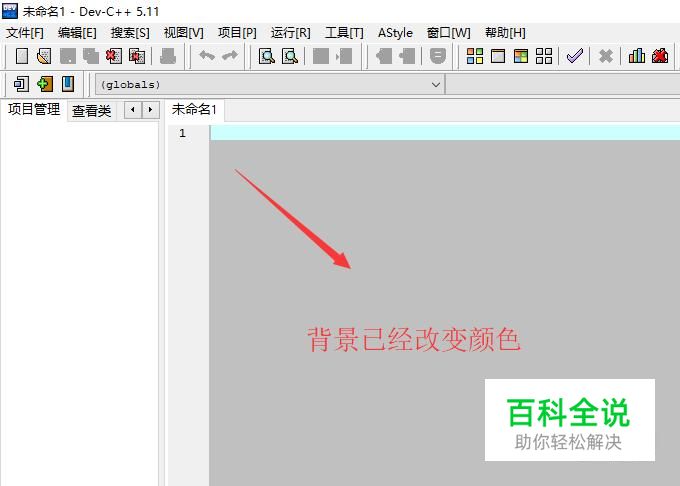This screenshot has width=680, height=486.
Task: Open the empty function list dropdown beside (globals)
Action: (x=562, y=85)
